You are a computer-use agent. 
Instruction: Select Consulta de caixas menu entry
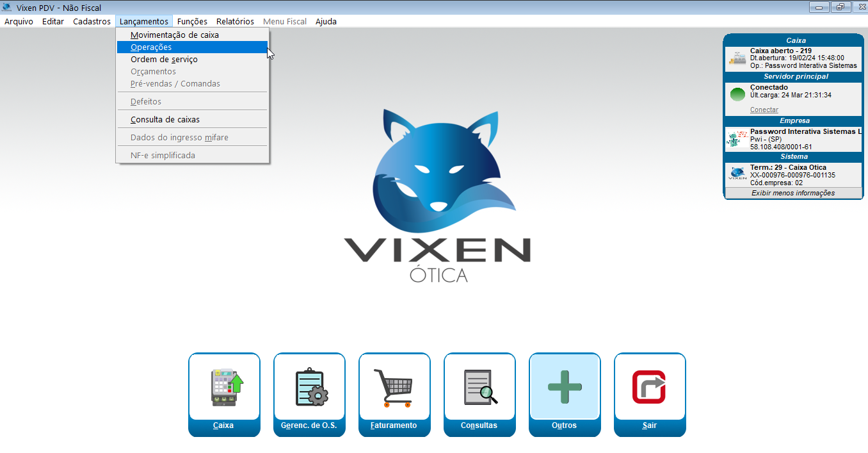click(x=192, y=120)
